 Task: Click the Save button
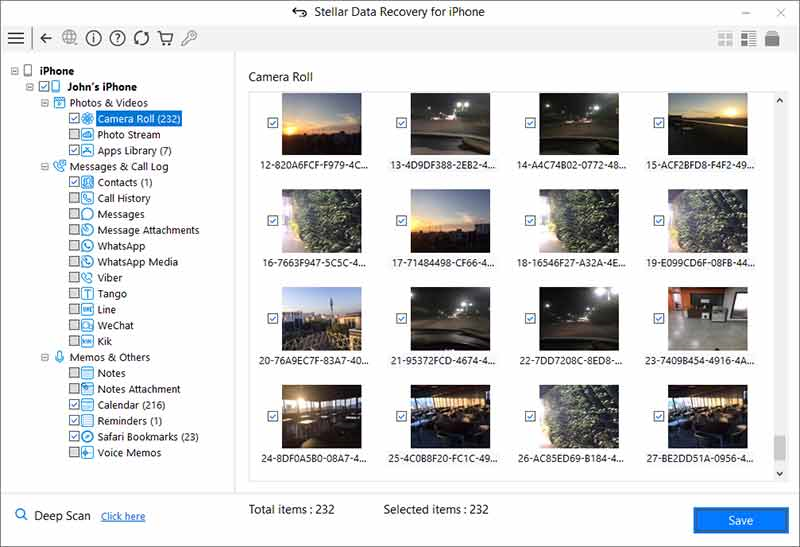click(x=740, y=520)
